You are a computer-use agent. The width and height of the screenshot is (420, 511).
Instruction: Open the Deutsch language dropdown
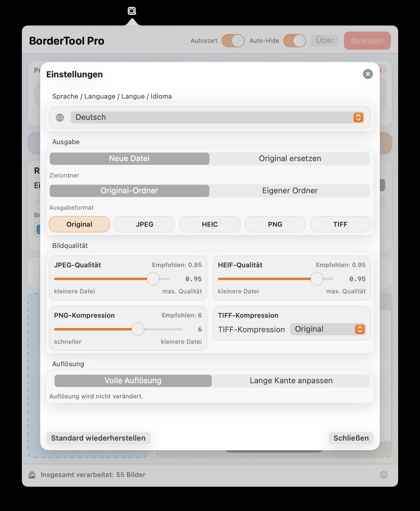point(217,117)
